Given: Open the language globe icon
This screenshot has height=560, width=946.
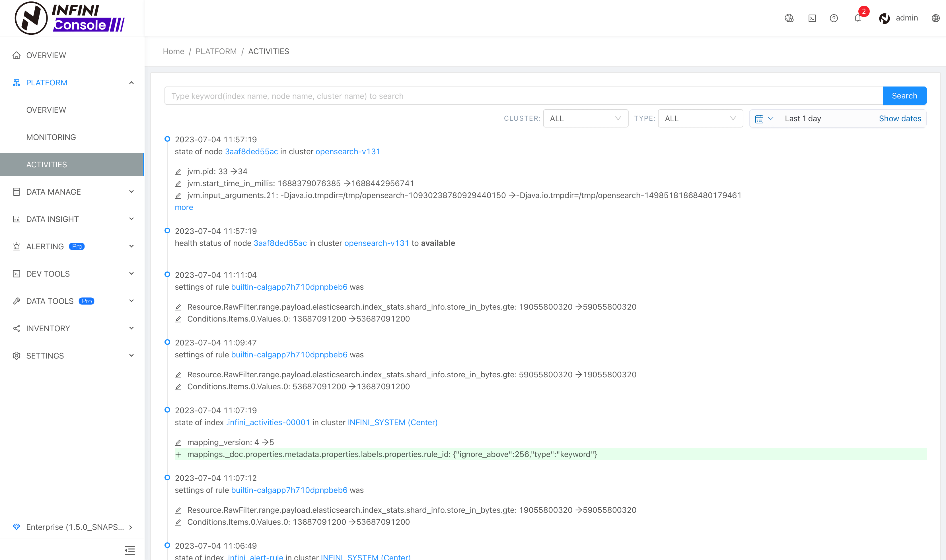Looking at the screenshot, I should pos(935,18).
